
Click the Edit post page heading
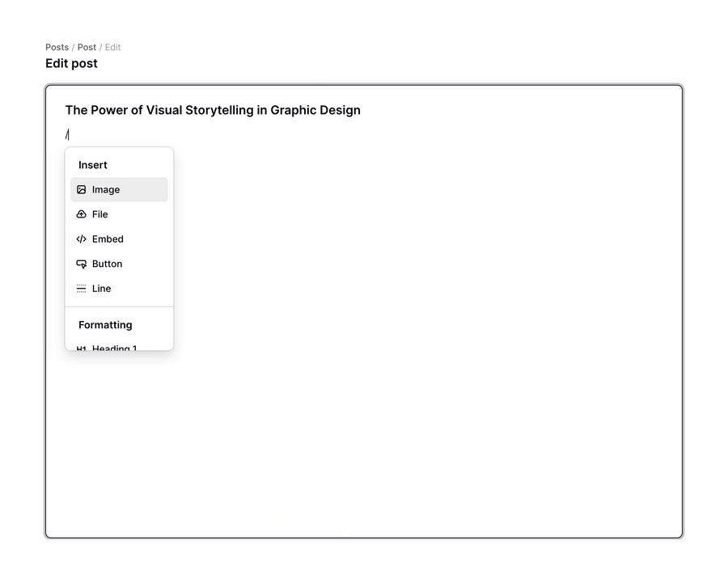pos(71,63)
